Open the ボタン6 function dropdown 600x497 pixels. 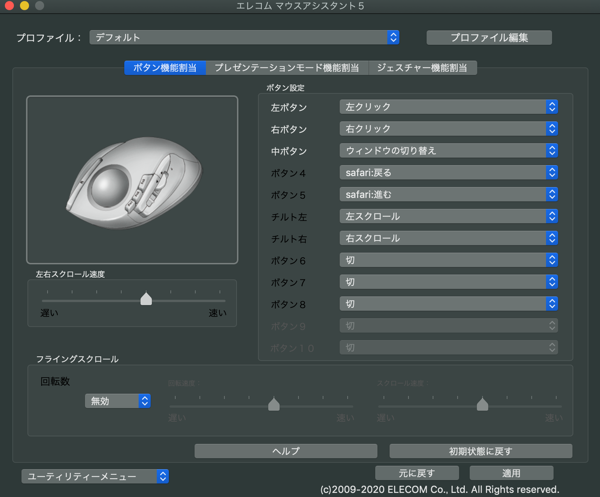(x=448, y=260)
